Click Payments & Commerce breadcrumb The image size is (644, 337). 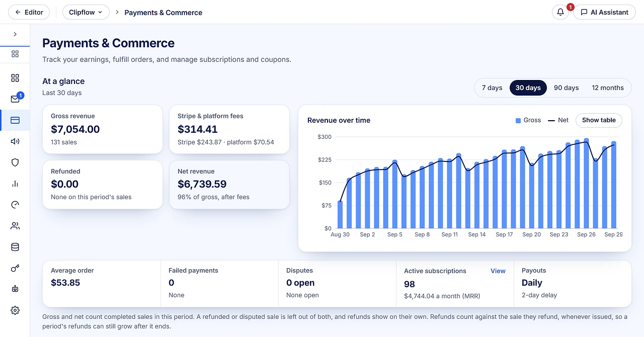[x=164, y=13]
